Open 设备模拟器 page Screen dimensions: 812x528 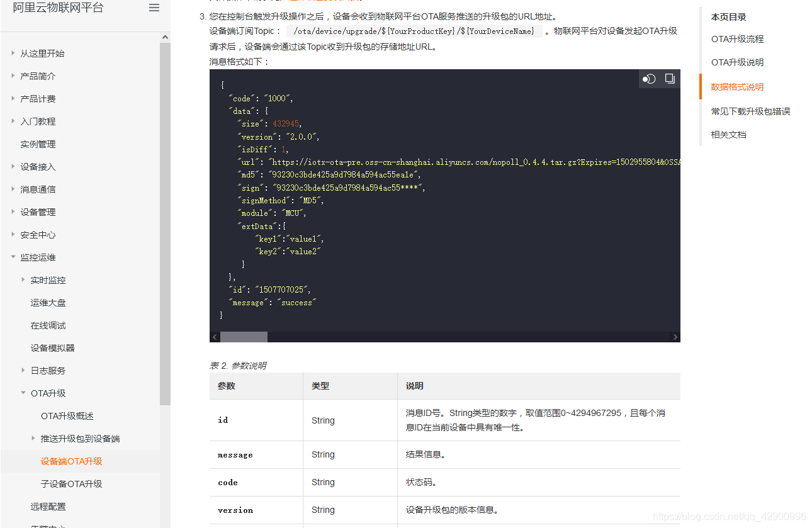pyautogui.click(x=52, y=348)
